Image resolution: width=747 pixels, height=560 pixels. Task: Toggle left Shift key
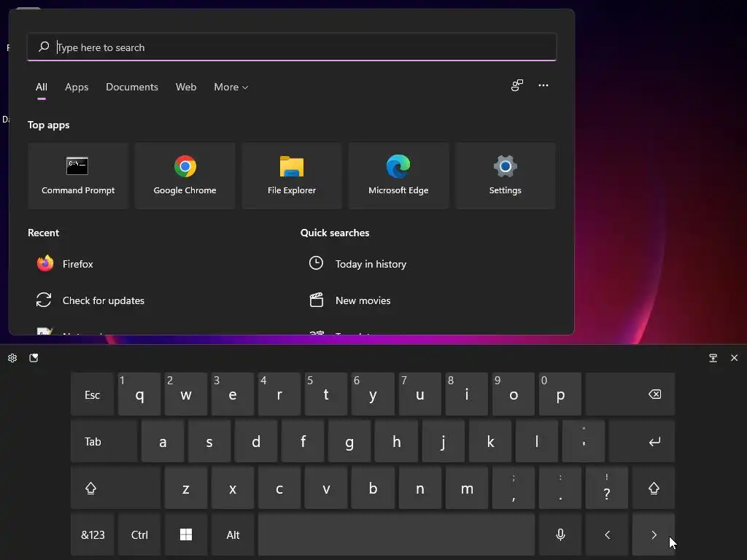115,488
